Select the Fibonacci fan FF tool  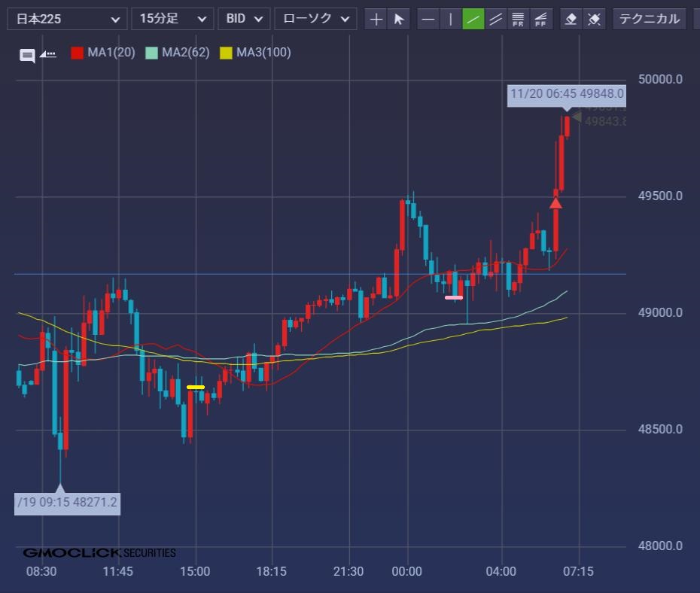pos(540,20)
